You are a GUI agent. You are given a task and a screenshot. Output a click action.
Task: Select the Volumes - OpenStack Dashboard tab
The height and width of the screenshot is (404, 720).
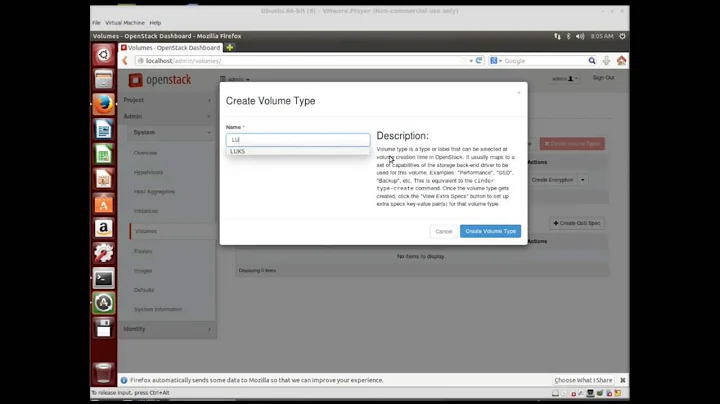point(170,47)
